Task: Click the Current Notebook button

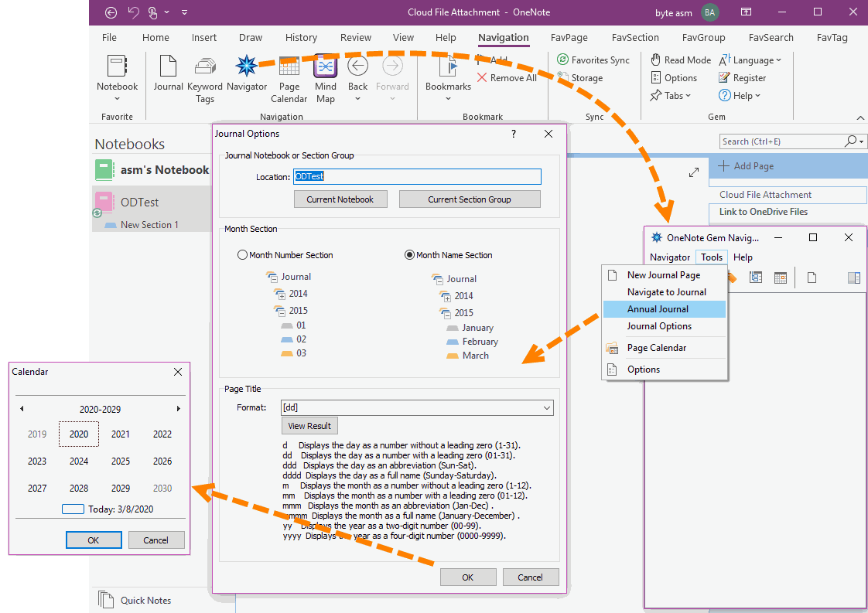Action: click(x=340, y=199)
